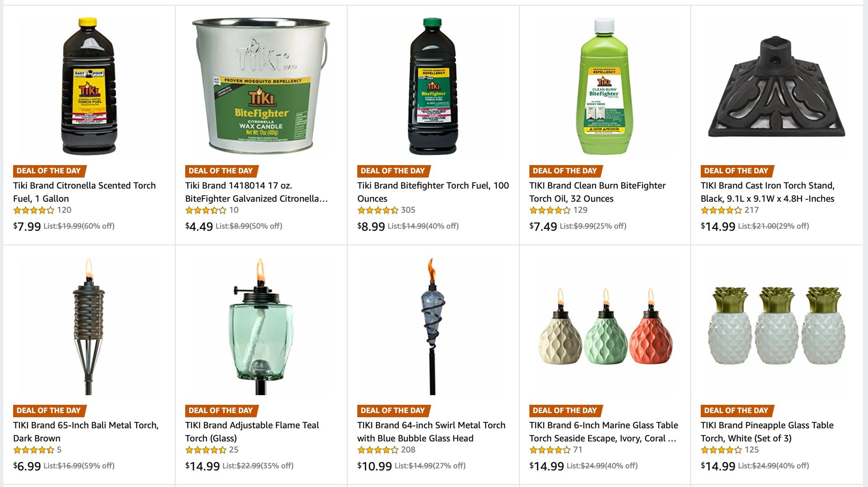View star ratings with 208 reviews
The image size is (868, 487).
pyautogui.click(x=378, y=450)
